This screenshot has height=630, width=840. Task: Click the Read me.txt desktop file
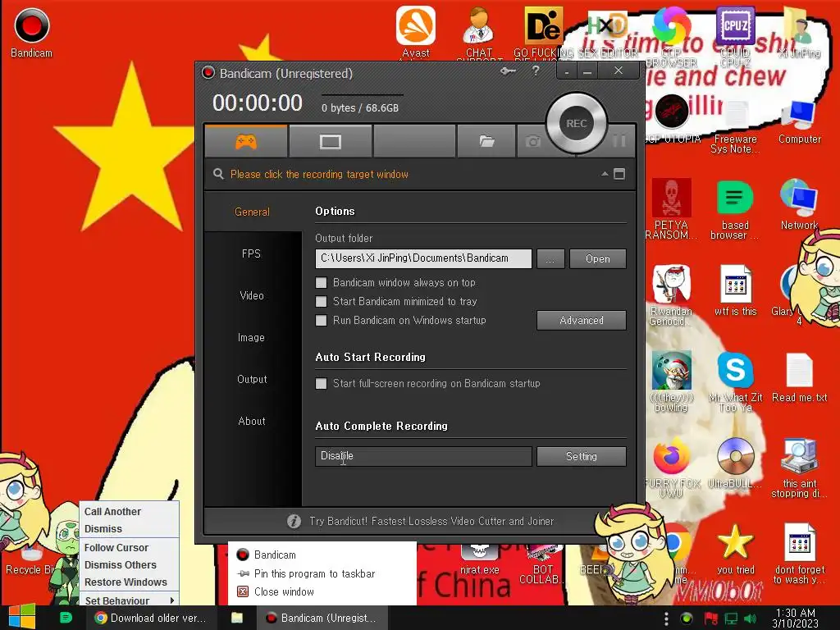pyautogui.click(x=799, y=378)
